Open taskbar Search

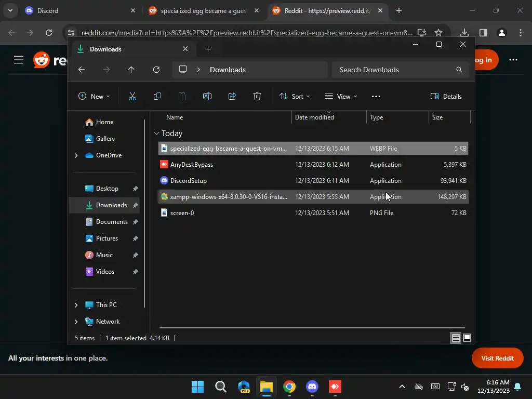(220, 387)
